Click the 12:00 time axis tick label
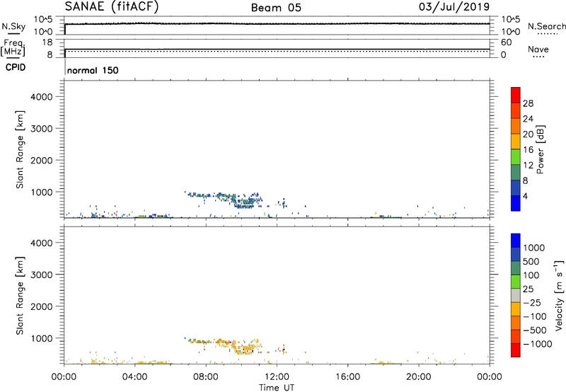 click(x=277, y=377)
